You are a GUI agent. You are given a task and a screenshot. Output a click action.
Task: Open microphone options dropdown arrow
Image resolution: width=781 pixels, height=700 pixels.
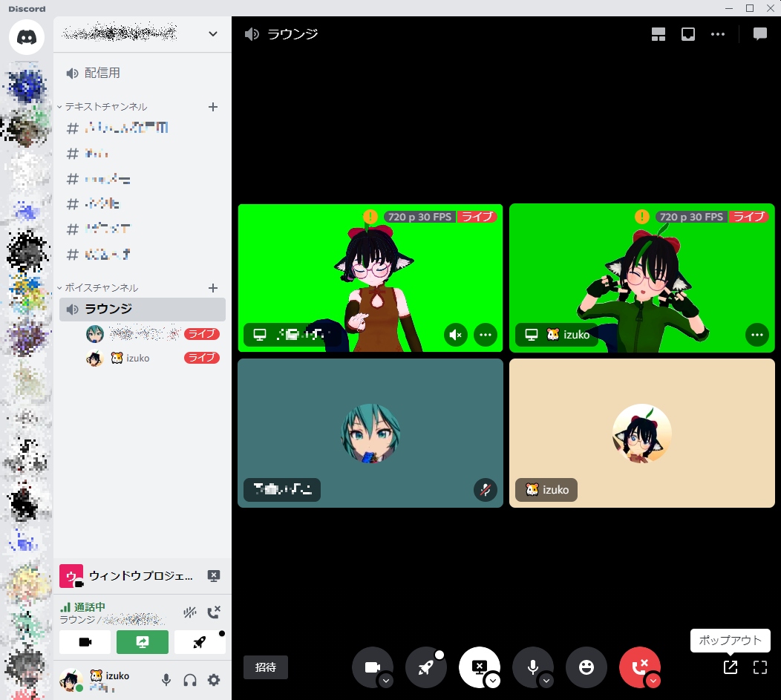click(546, 681)
